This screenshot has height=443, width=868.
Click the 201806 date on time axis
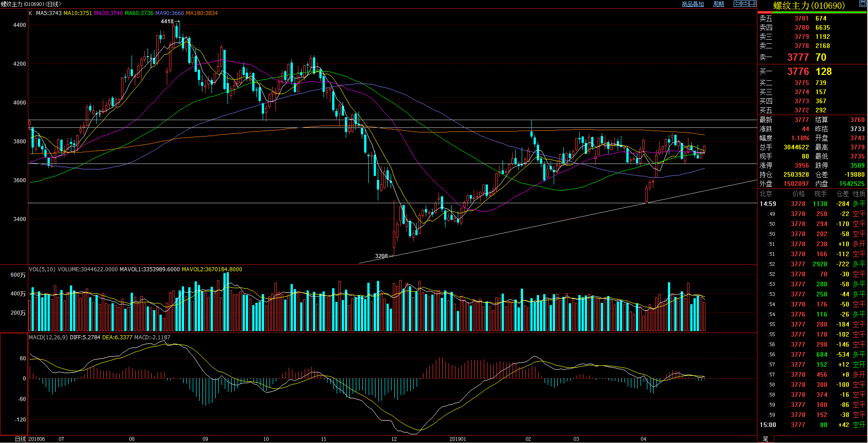coord(37,439)
